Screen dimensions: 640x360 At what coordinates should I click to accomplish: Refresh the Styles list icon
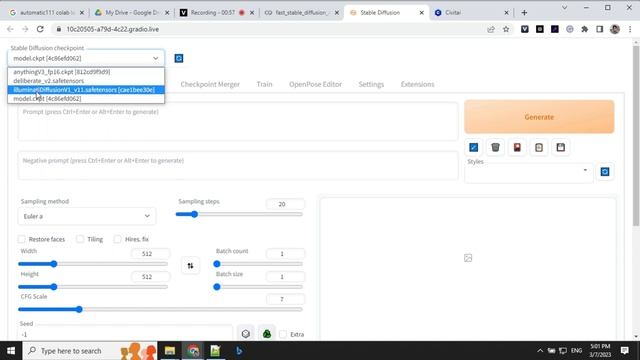(x=605, y=172)
